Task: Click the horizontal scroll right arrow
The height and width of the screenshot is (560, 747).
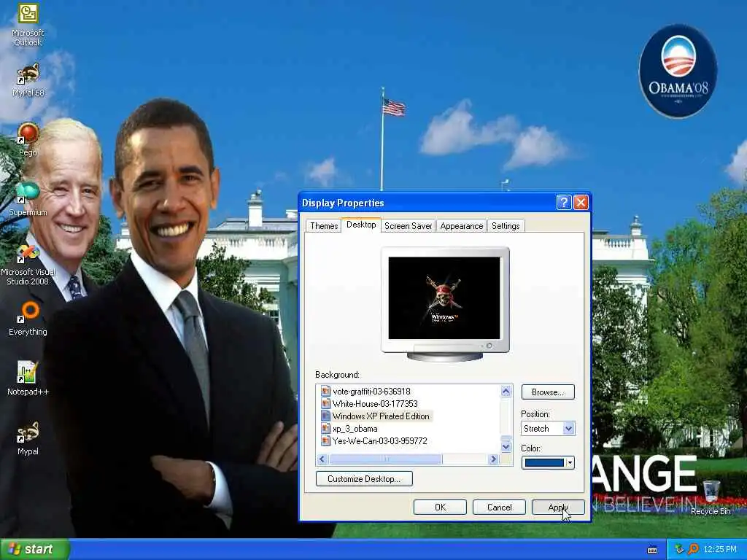Action: pos(494,459)
